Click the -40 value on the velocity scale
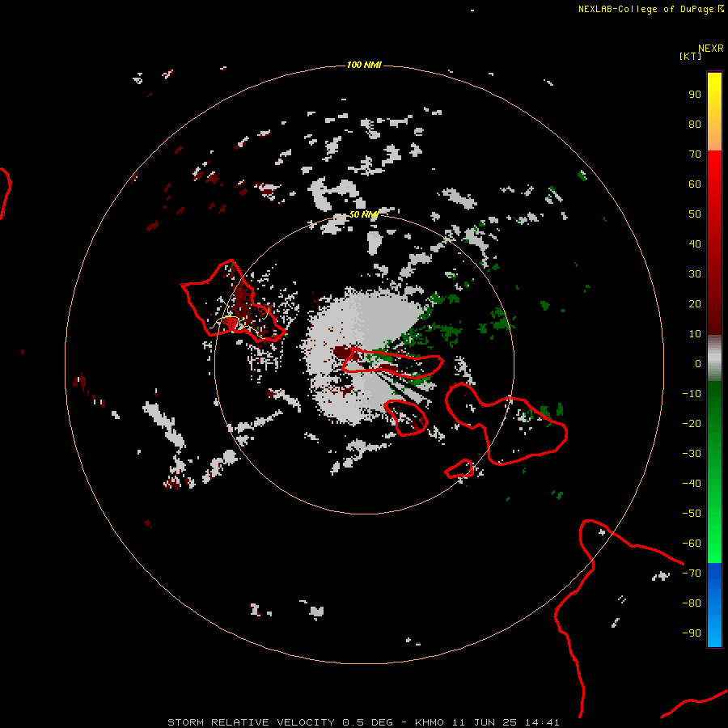Viewport: 728px width, 728px height. tap(692, 484)
